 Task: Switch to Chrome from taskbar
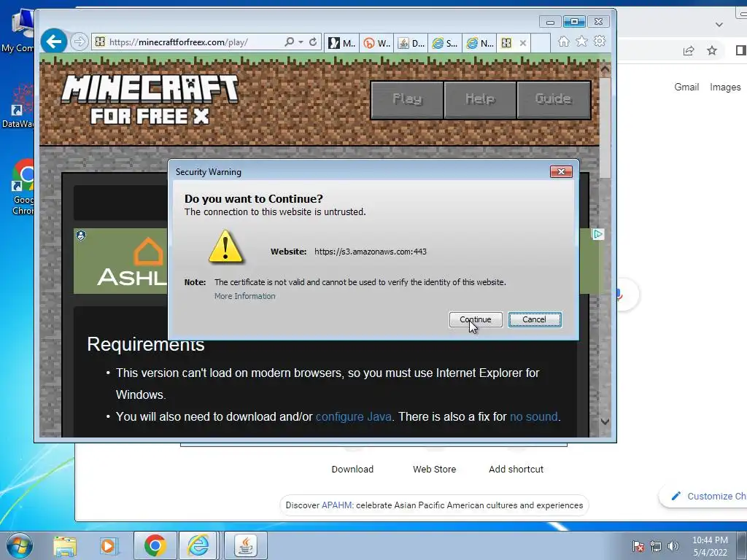click(x=155, y=545)
